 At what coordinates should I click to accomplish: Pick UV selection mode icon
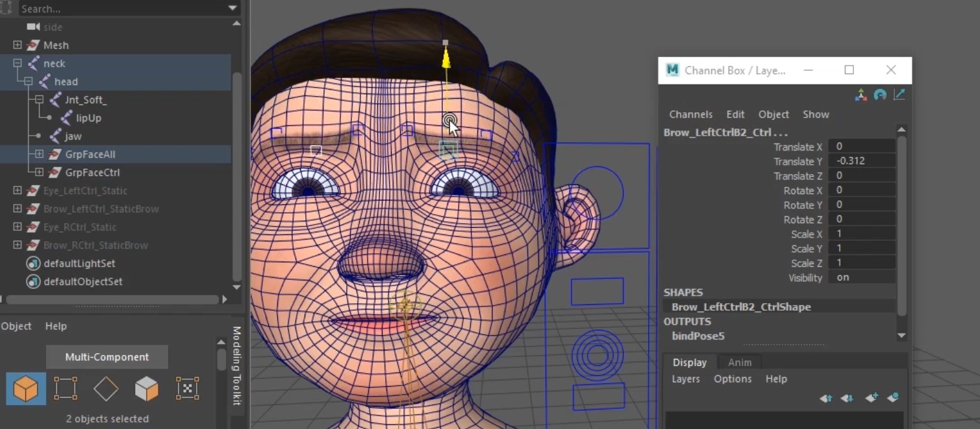(187, 389)
